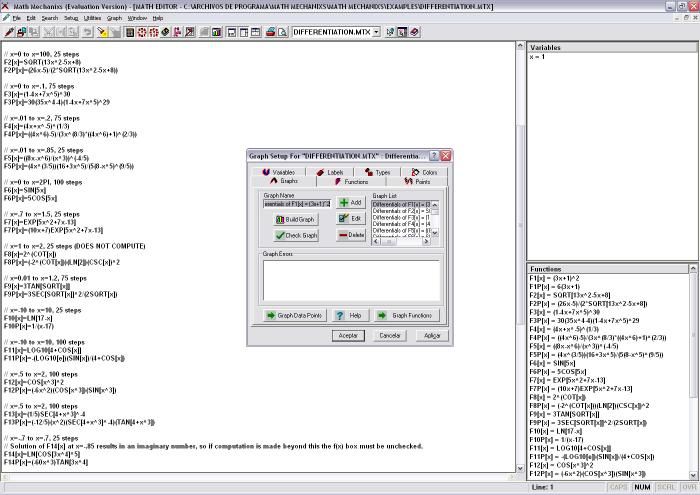Select the Graphs tab

[x=284, y=181]
